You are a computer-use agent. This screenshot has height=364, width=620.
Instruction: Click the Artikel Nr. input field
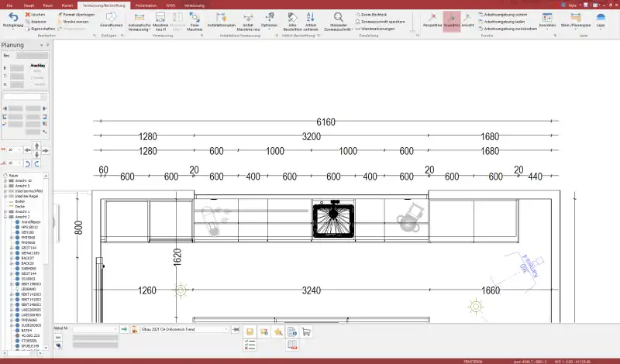[95, 330]
